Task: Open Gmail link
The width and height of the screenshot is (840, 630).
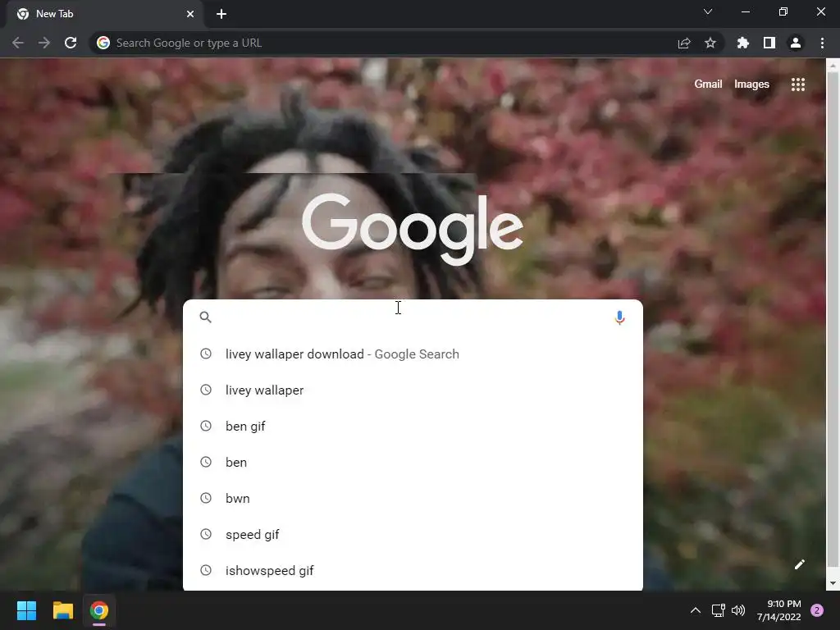Action: pos(708,84)
